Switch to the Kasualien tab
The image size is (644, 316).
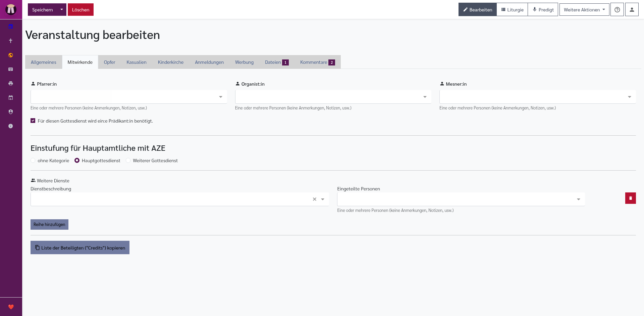[137, 62]
